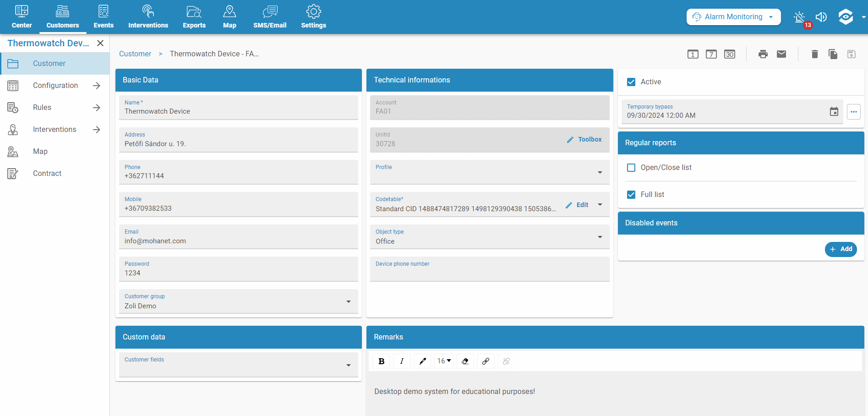Toggle italic in Remarks editor
The height and width of the screenshot is (416, 868).
(402, 361)
